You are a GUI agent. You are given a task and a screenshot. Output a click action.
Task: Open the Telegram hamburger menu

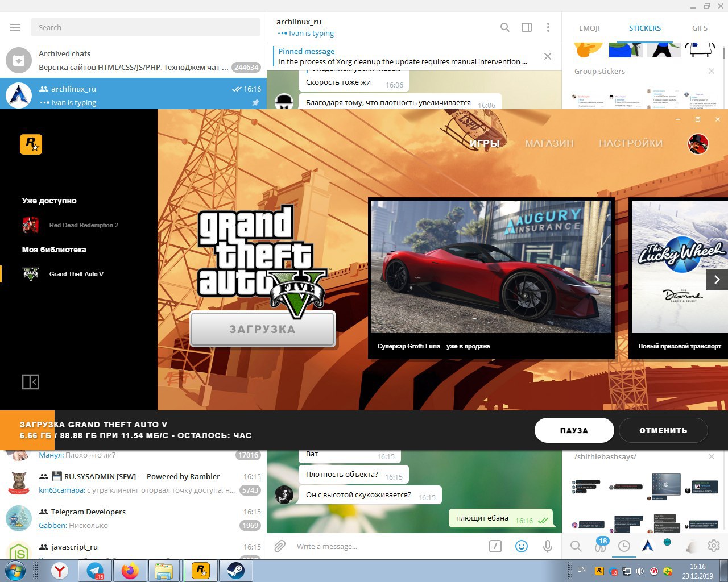(x=15, y=27)
